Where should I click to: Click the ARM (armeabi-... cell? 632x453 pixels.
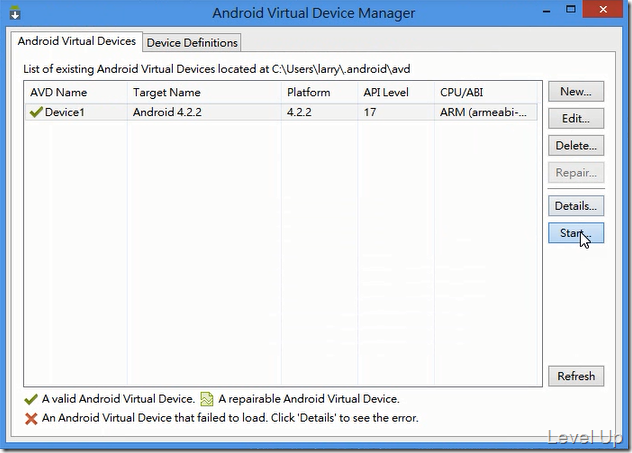coord(483,112)
